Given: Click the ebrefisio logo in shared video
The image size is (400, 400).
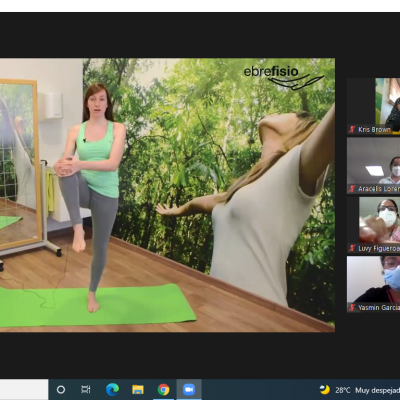Looking at the screenshot, I should click(x=283, y=77).
